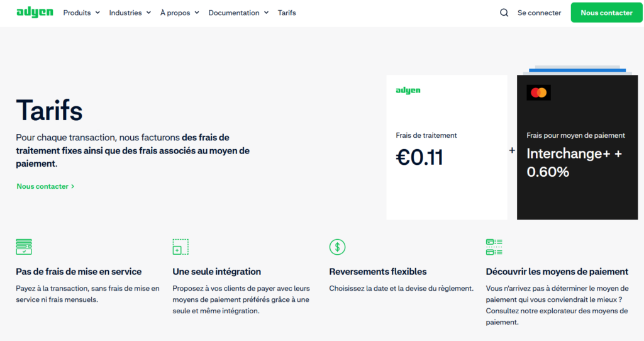The image size is (644, 341).
Task: Click the no setup fees card-stack icon
Action: pyautogui.click(x=24, y=247)
